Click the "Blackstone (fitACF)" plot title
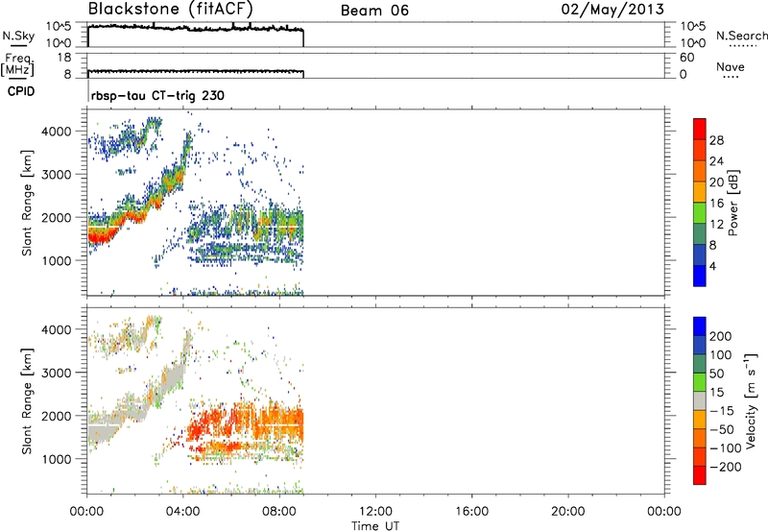Image resolution: width=768 pixels, height=532 pixels. 171,9
